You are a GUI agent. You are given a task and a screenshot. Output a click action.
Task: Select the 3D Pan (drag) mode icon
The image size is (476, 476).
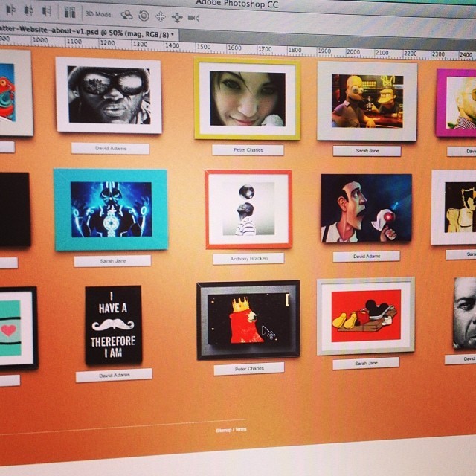point(161,16)
